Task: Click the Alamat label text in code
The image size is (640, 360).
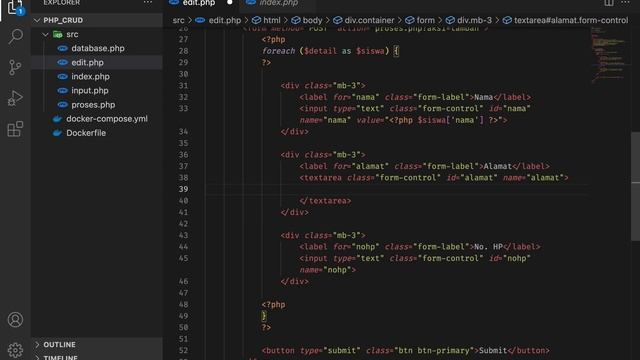Action: pyautogui.click(x=498, y=167)
